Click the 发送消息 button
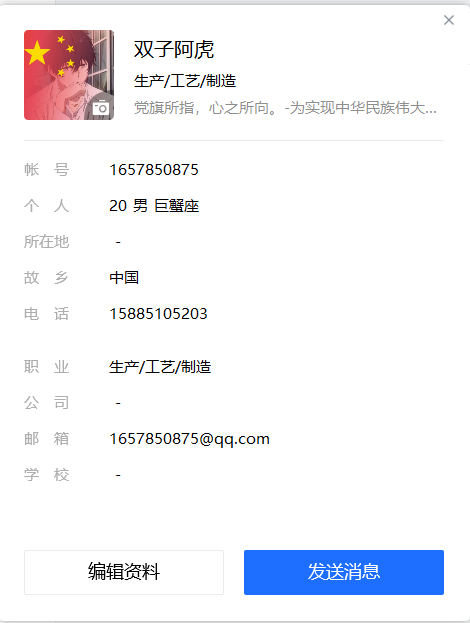 point(344,572)
